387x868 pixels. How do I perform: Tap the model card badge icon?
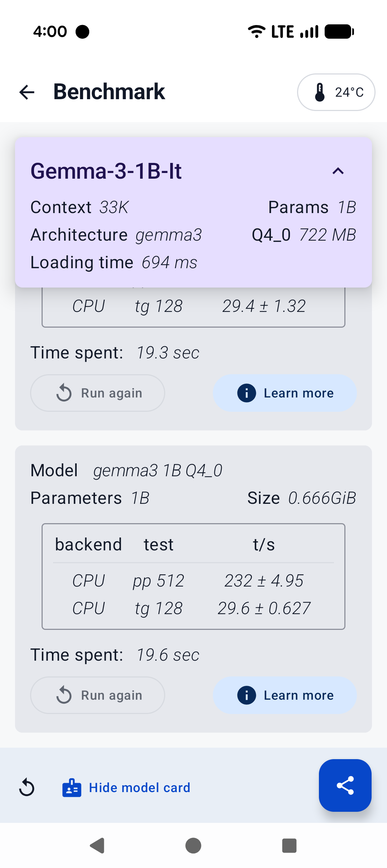pyautogui.click(x=71, y=788)
